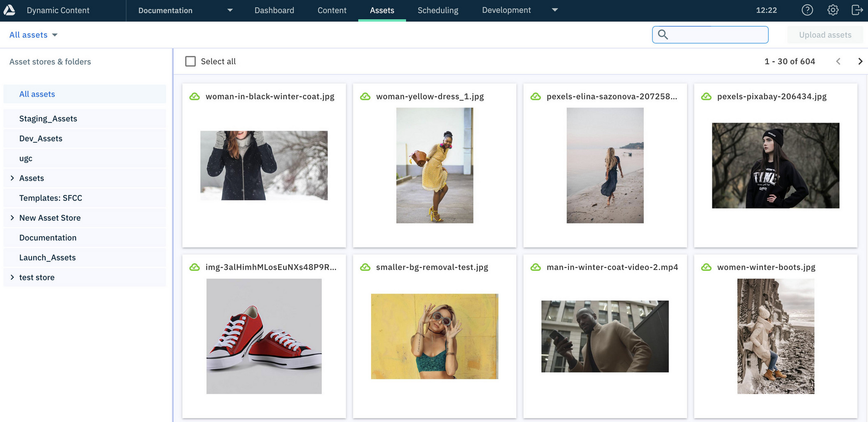Go to next page of assets
The image size is (868, 422).
860,61
